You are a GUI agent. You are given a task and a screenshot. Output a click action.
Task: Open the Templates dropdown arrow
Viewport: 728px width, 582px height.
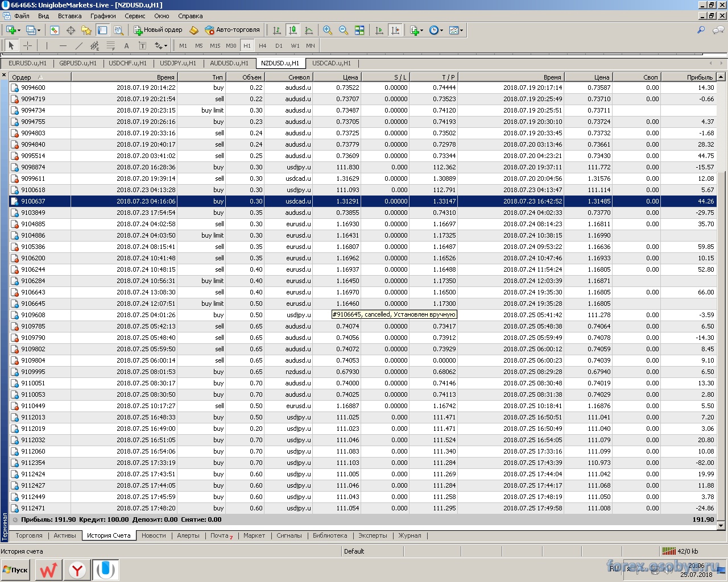pos(461,31)
